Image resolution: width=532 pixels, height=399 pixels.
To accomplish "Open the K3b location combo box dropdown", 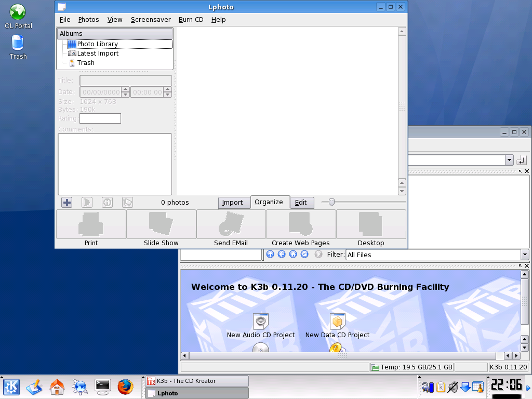I will (509, 160).
